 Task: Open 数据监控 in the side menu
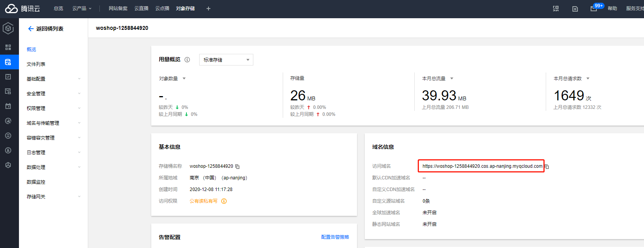pyautogui.click(x=36, y=182)
